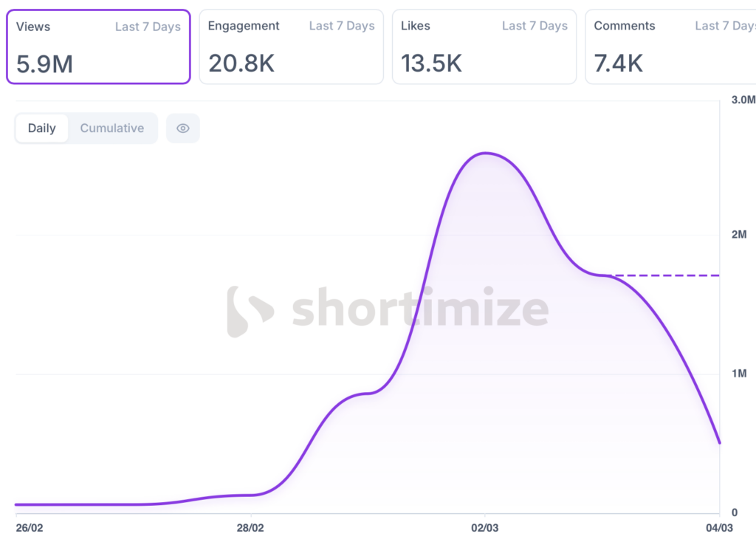756x542 pixels.
Task: Click the 04/03 date axis label
Action: coord(718,528)
